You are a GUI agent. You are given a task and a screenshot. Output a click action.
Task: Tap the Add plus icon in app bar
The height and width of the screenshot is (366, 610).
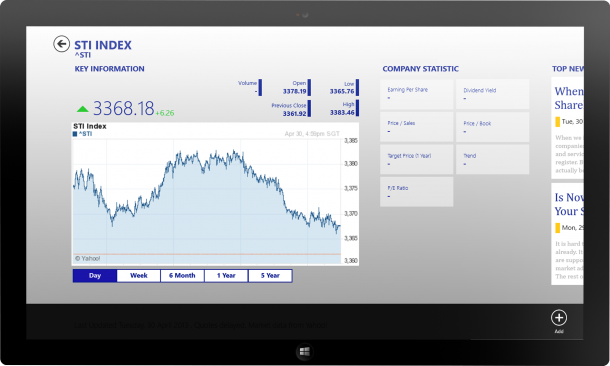(x=559, y=318)
